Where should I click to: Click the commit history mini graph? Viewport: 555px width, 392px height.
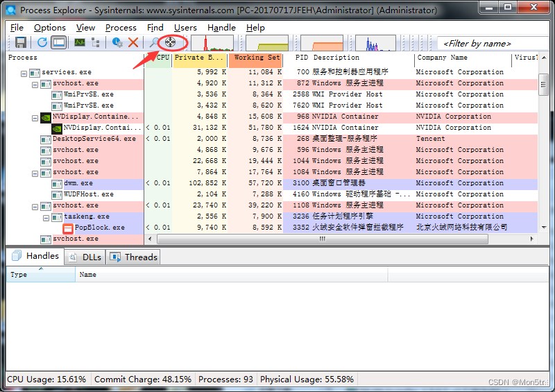coord(267,43)
